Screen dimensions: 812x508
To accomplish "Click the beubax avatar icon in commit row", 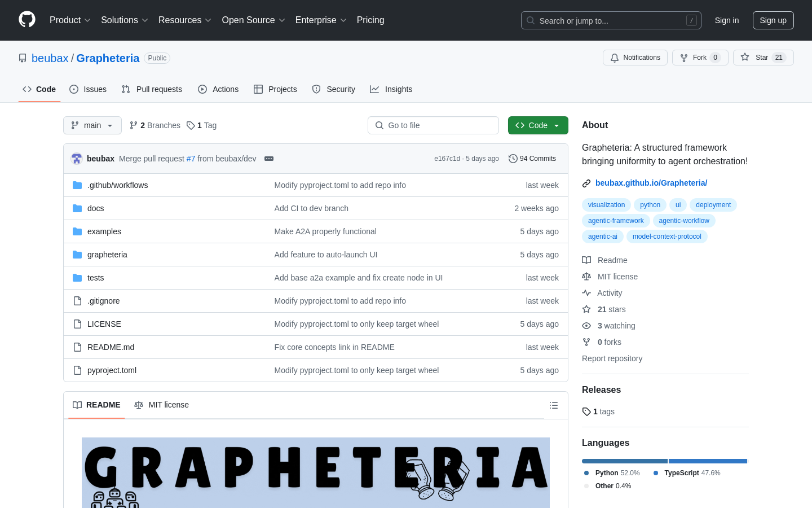I will (x=77, y=159).
